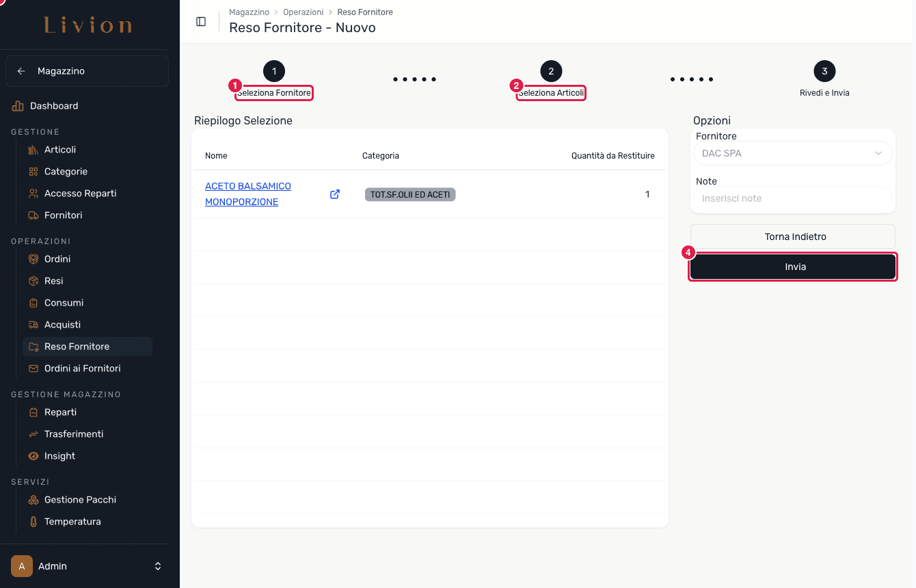Click the Invia button
Image resolution: width=916 pixels, height=588 pixels.
point(793,267)
